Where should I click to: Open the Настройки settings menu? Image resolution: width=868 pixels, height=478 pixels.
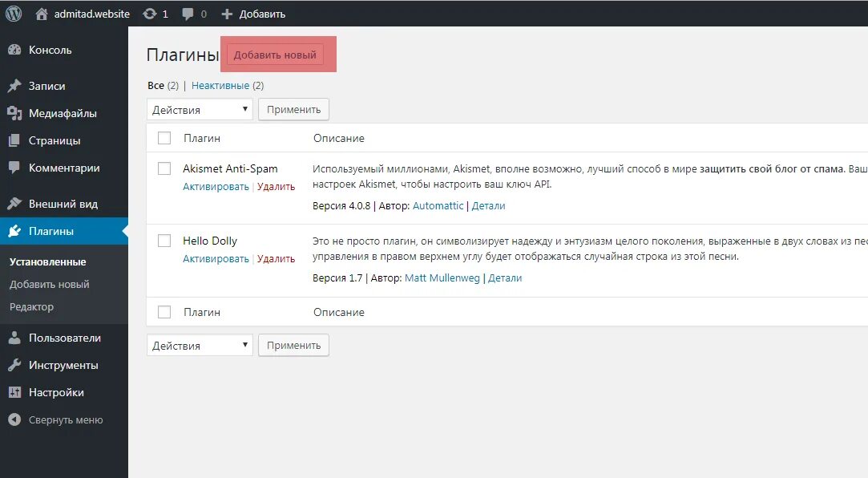click(x=56, y=392)
